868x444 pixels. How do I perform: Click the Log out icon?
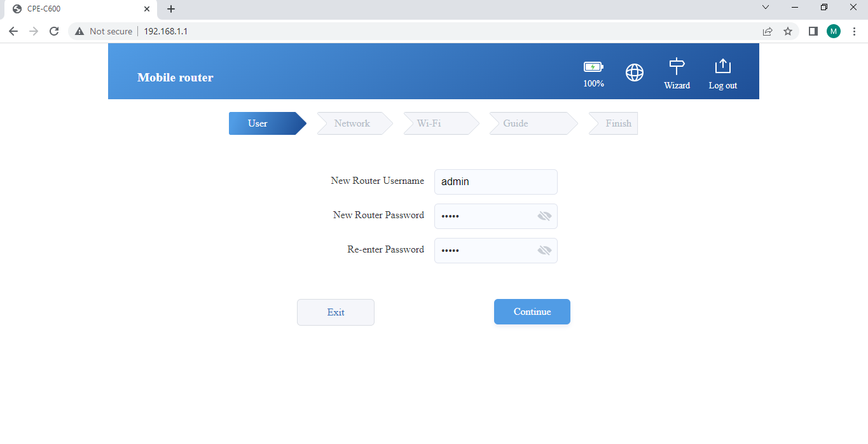pos(723,66)
